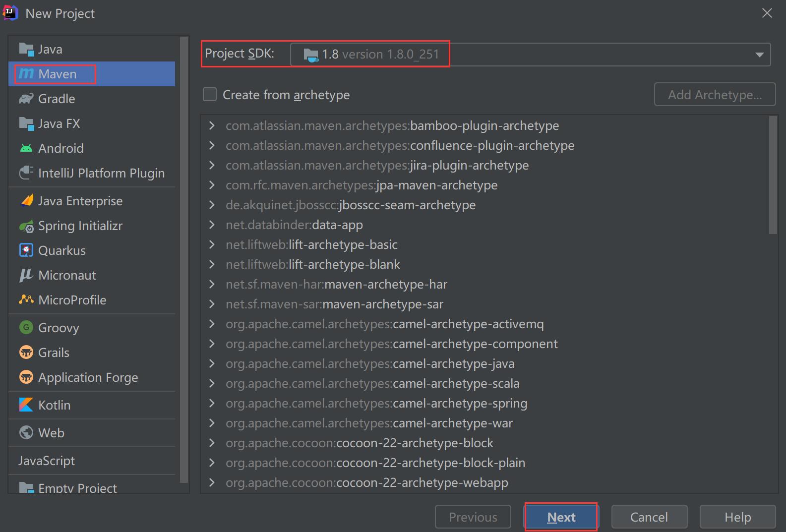Click the IntelliJ IDEA logo in title bar

coord(10,13)
